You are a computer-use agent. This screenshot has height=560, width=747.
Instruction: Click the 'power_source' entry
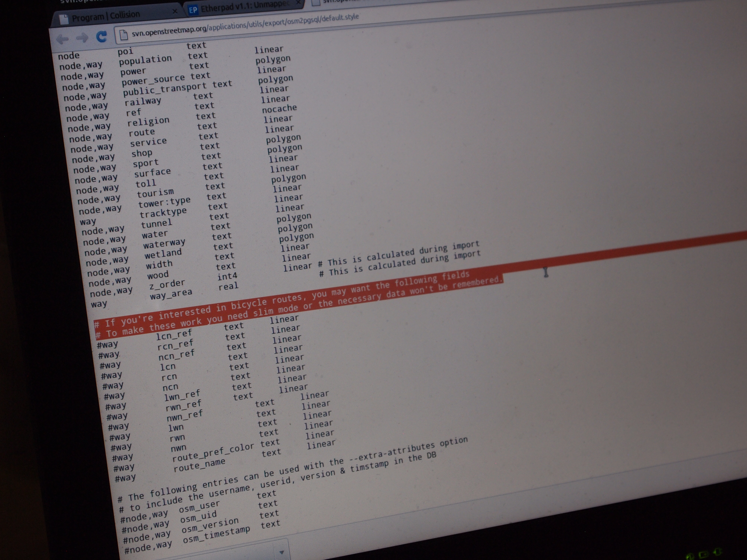[153, 80]
